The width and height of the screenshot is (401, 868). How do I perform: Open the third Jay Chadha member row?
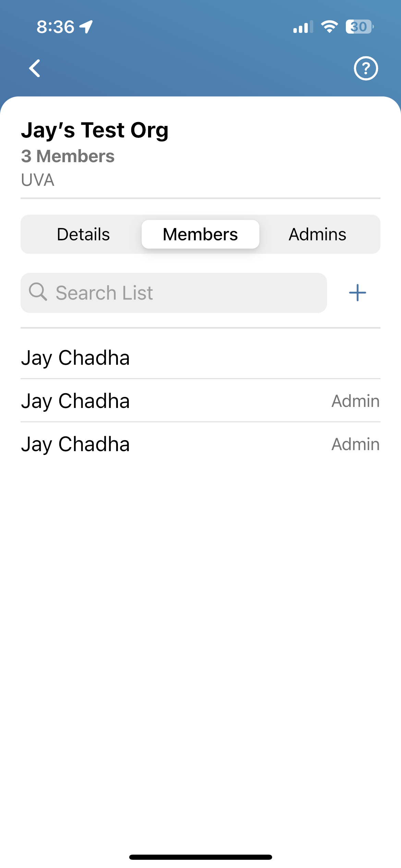[200, 444]
